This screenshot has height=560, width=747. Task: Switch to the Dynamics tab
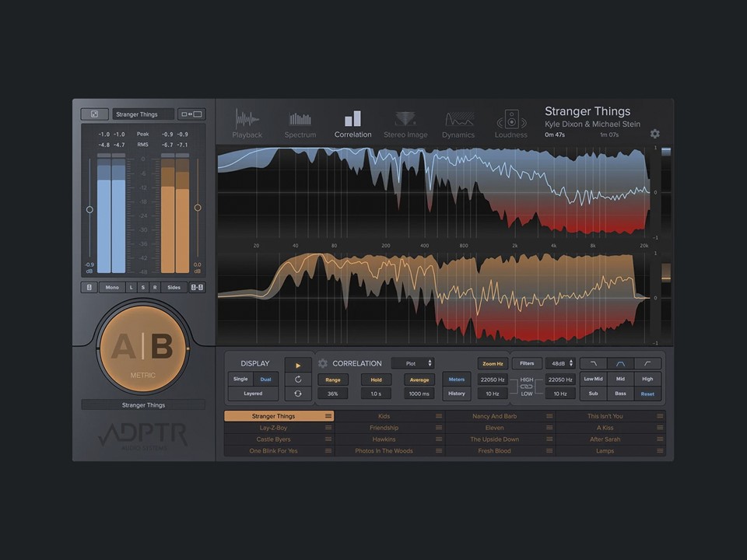(458, 124)
